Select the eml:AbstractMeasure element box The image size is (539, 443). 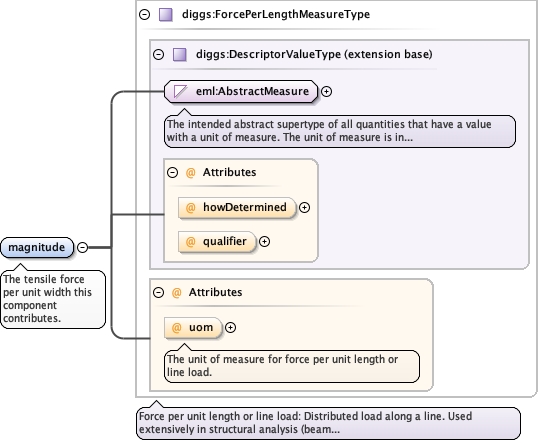click(241, 91)
